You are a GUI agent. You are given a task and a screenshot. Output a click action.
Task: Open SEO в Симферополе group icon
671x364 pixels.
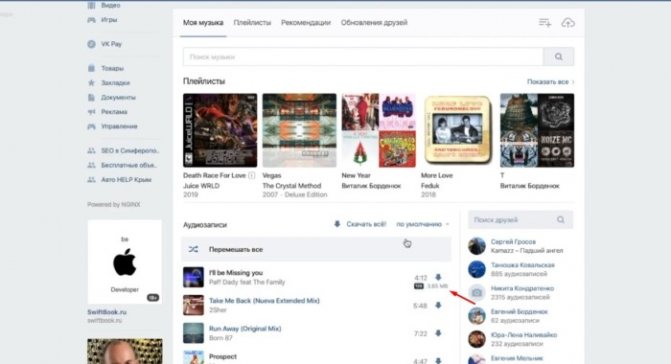91,151
